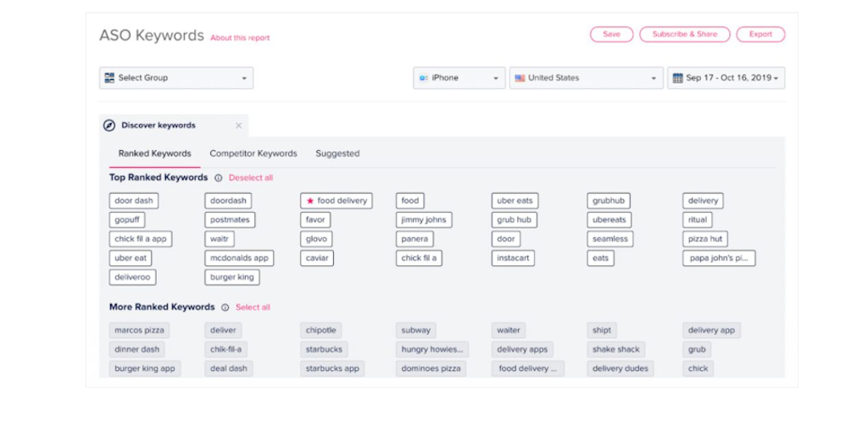Deselect the ritual keyword

click(x=698, y=219)
